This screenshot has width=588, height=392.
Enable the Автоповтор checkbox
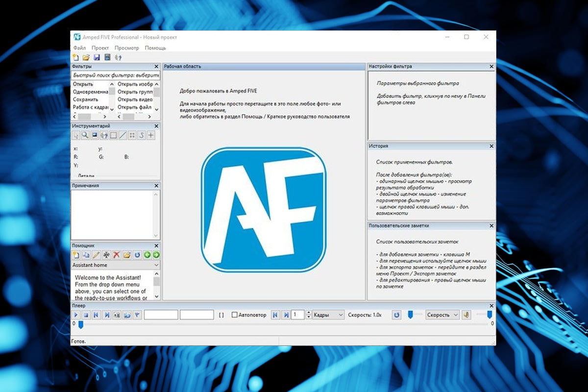[x=235, y=315]
